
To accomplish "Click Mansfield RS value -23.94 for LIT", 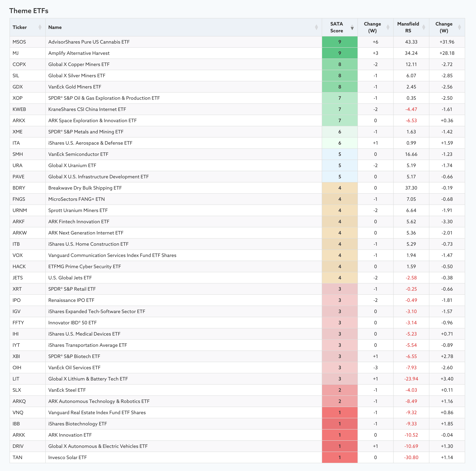I will (x=411, y=379).
